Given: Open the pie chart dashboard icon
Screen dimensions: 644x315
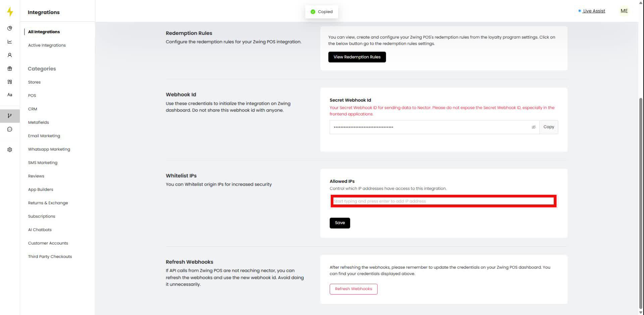Looking at the screenshot, I should (10, 28).
